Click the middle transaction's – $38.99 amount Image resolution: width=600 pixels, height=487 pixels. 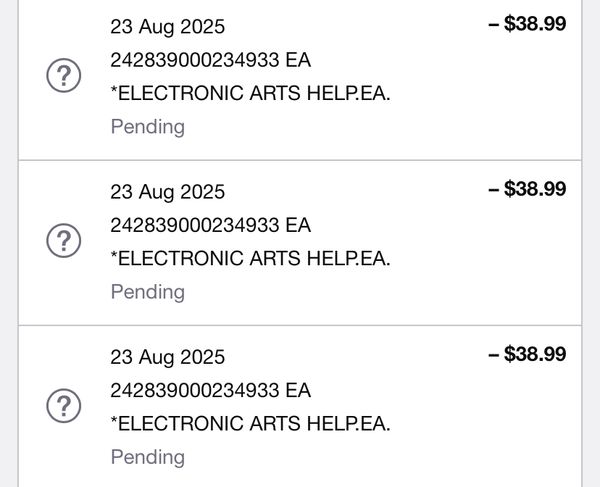[x=527, y=189]
